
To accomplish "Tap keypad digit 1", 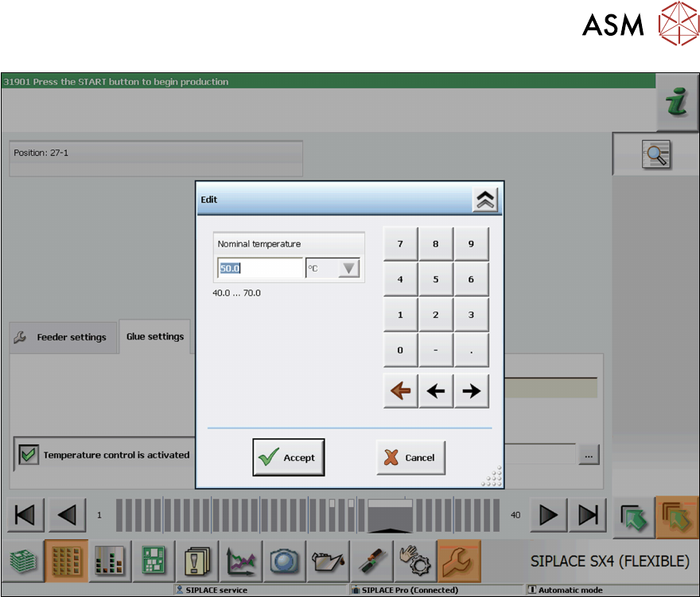I will click(x=400, y=315).
